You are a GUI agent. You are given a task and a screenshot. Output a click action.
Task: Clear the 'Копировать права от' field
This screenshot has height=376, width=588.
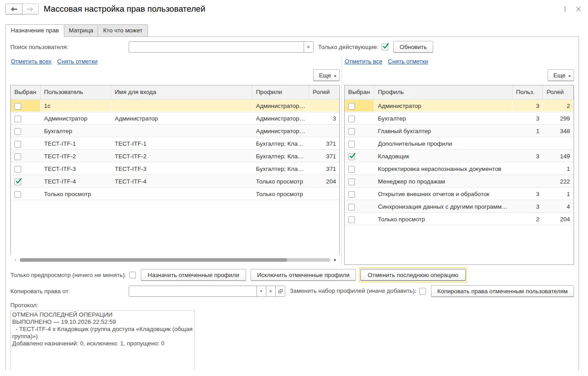click(270, 291)
